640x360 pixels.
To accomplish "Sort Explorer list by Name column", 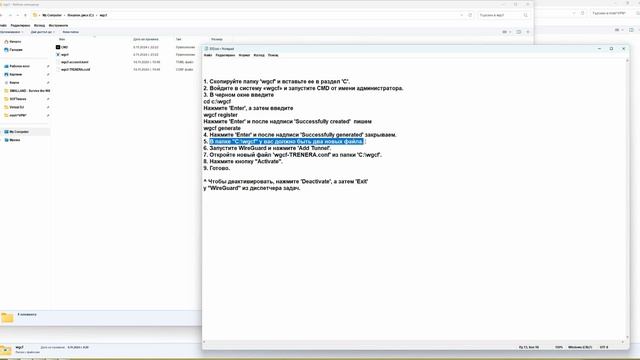I will click(x=62, y=39).
